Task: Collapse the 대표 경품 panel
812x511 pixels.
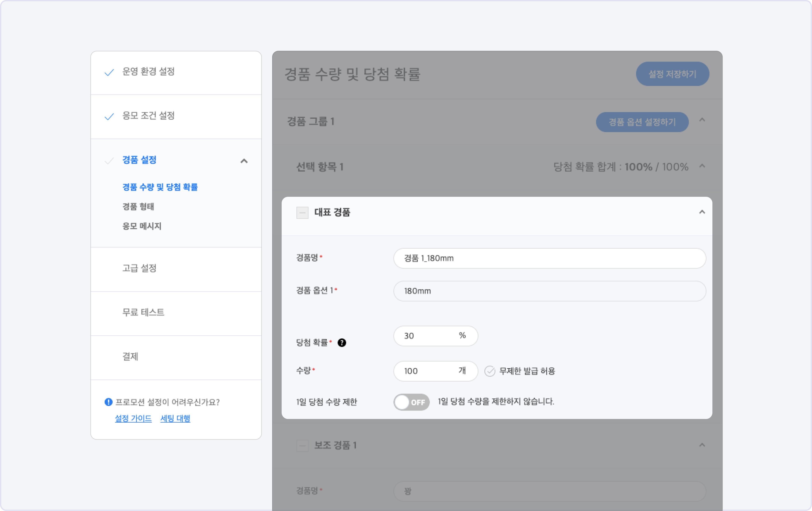Action: 702,212
